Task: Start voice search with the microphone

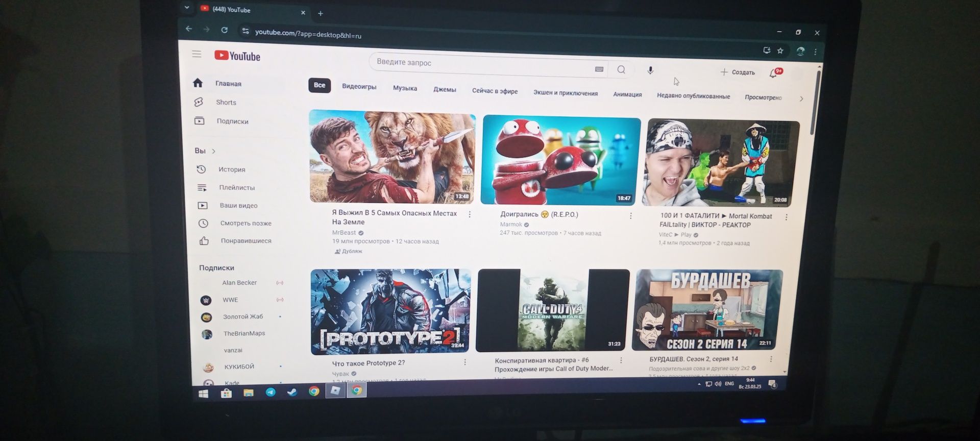Action: (x=650, y=70)
